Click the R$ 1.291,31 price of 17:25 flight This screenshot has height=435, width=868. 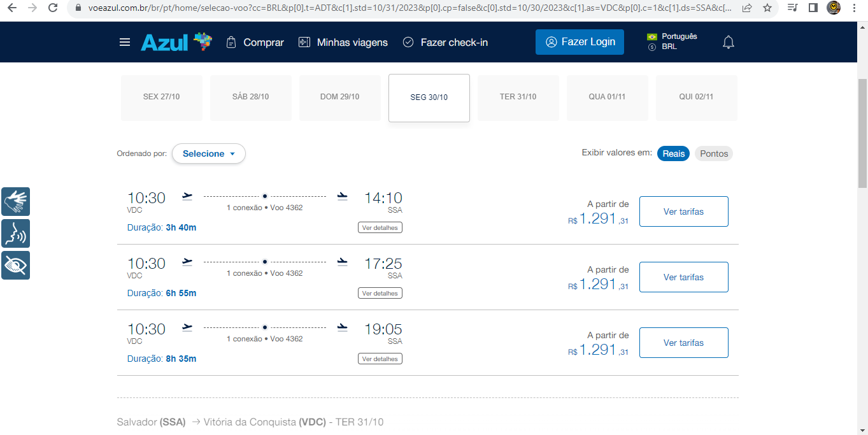tap(599, 285)
